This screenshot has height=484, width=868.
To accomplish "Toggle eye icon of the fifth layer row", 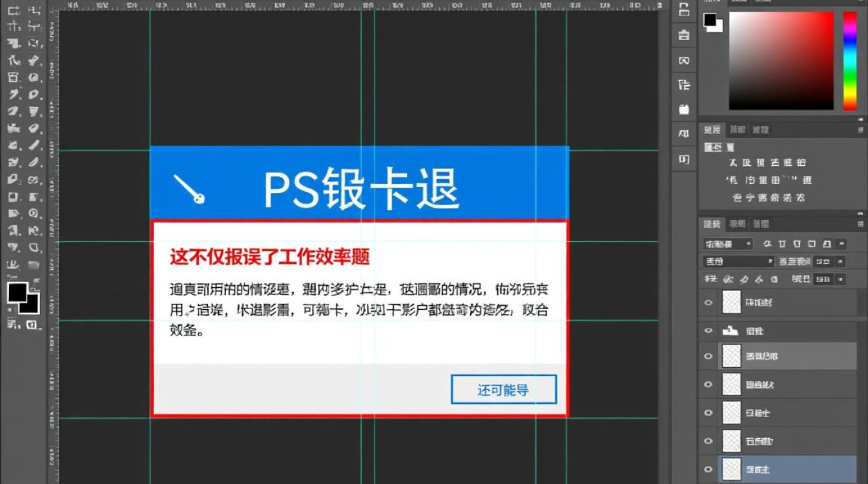I will (709, 412).
